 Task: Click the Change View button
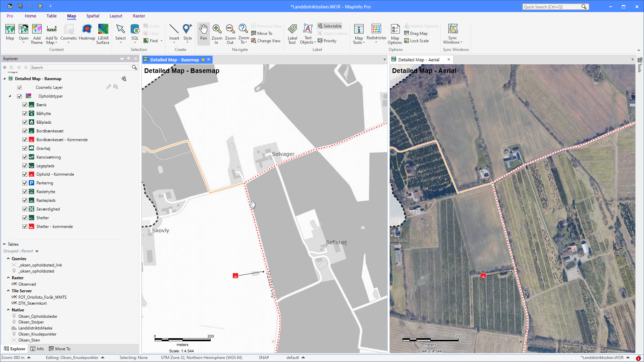tap(266, 41)
